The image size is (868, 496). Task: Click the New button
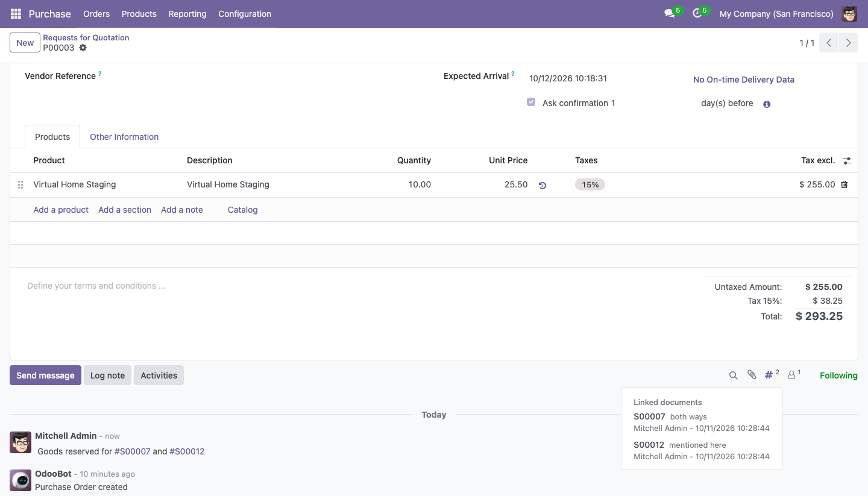25,43
